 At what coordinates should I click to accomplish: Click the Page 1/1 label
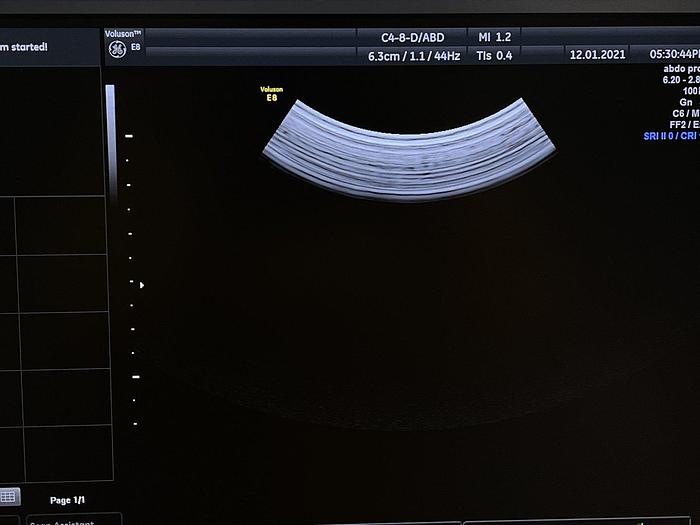pyautogui.click(x=68, y=499)
